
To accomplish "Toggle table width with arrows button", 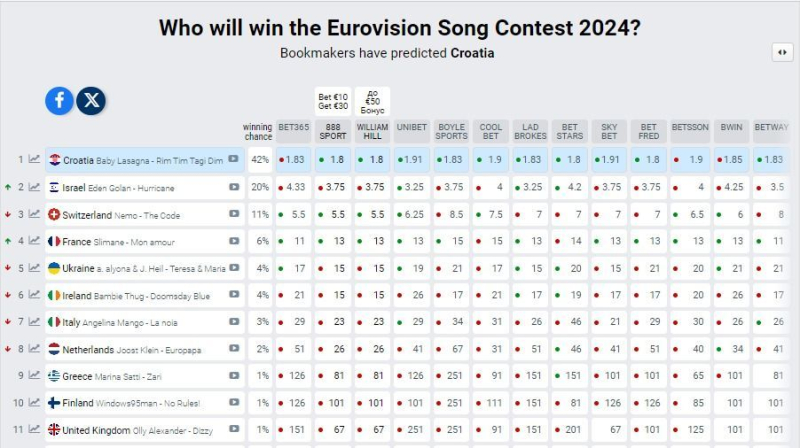I will pyautogui.click(x=782, y=52).
